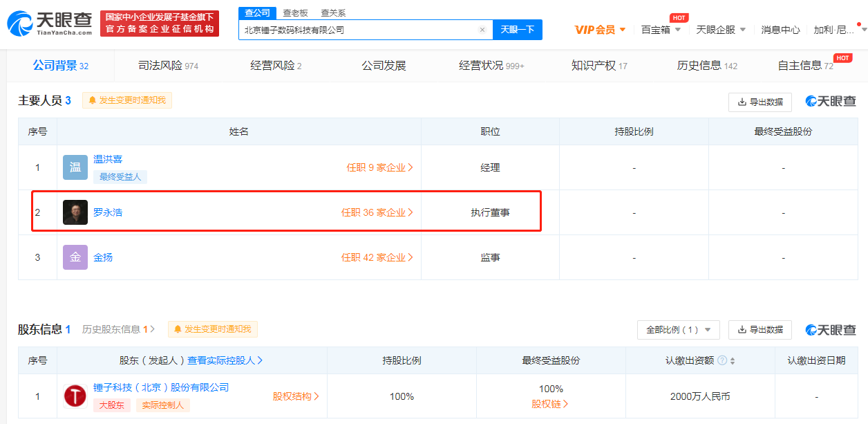Open the 股权链 link under 100%
The height and width of the screenshot is (424, 868).
[x=551, y=404]
